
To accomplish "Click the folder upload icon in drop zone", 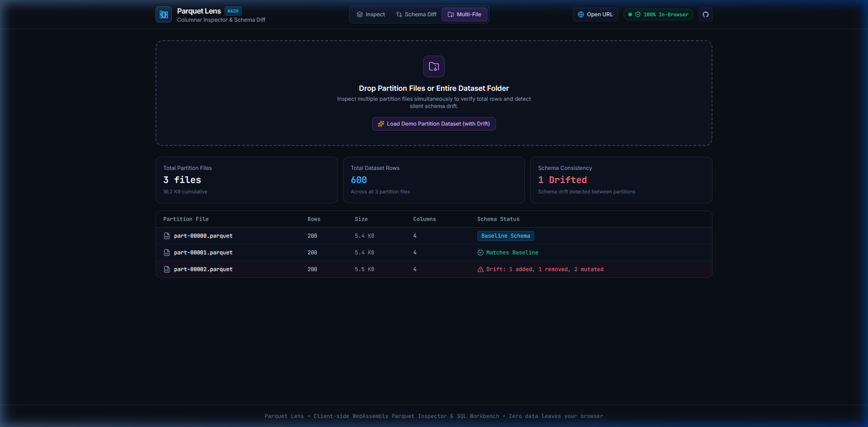I will pos(434,66).
